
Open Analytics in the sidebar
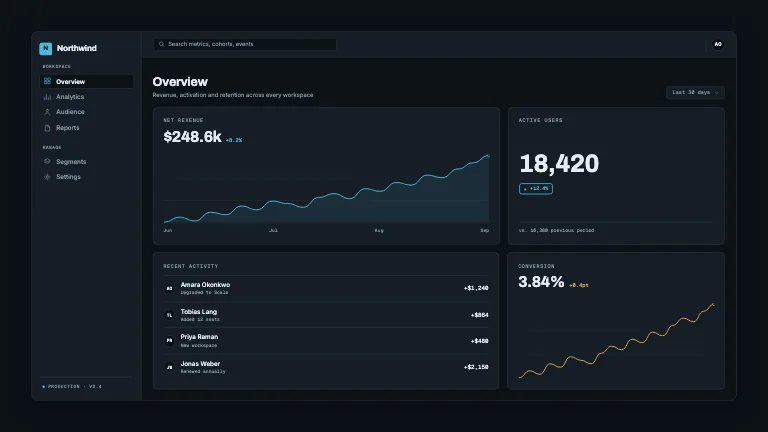point(86,97)
